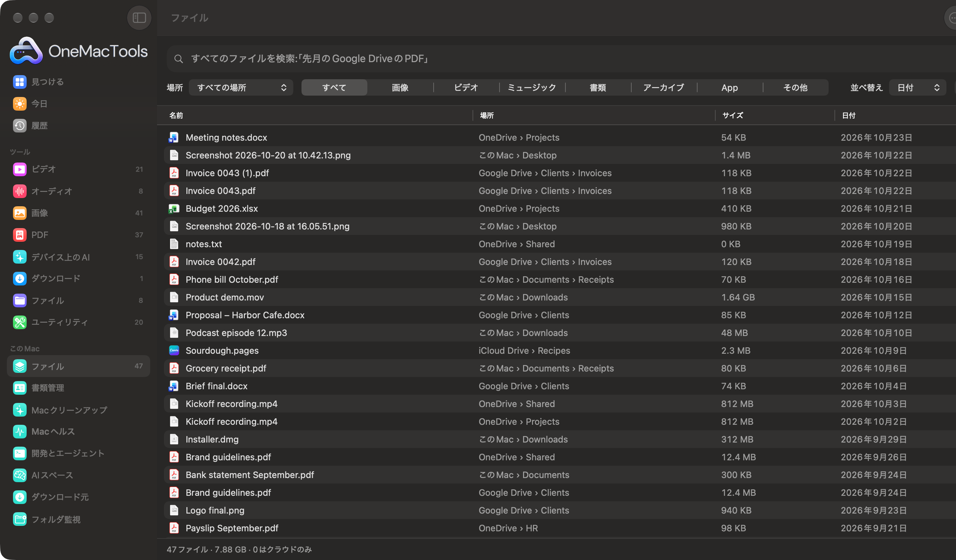Select the その他 filter tab
The width and height of the screenshot is (956, 560).
point(796,88)
